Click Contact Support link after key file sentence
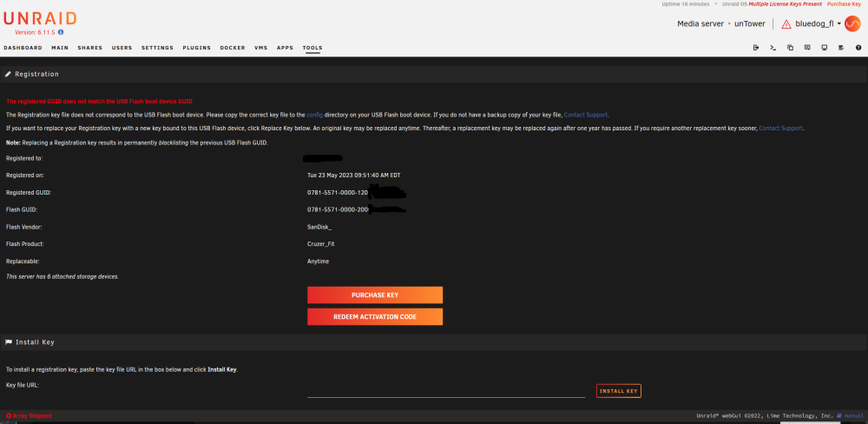The width and height of the screenshot is (868, 424). coord(586,115)
